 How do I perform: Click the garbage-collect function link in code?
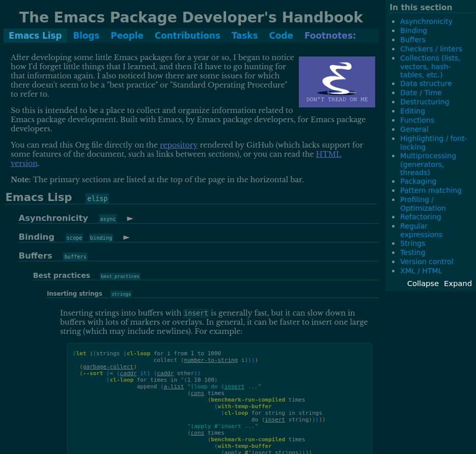click(108, 366)
